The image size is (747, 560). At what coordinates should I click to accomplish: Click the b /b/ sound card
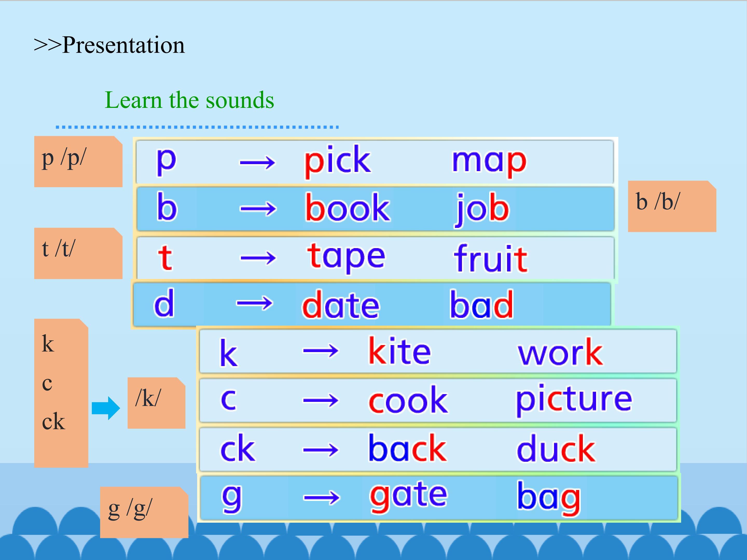[672, 206]
